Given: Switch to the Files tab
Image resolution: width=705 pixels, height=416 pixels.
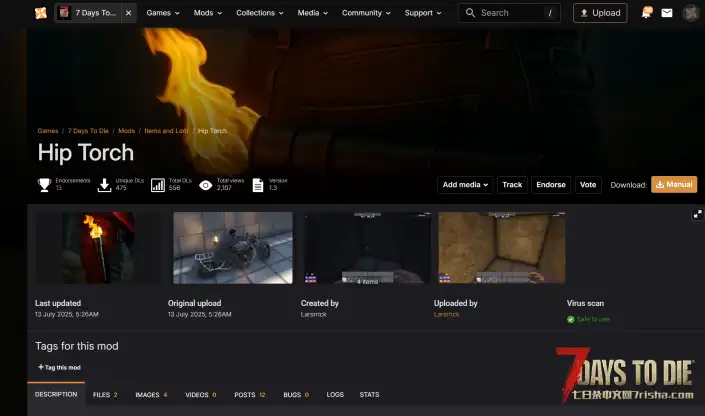Looking at the screenshot, I should pyautogui.click(x=105, y=394).
